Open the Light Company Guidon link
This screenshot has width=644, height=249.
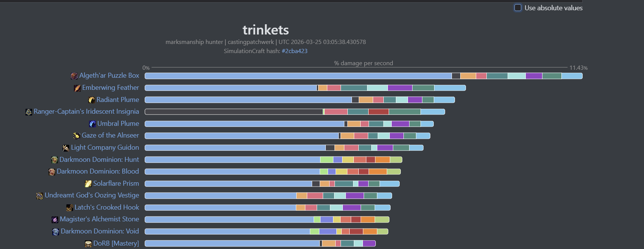point(105,147)
